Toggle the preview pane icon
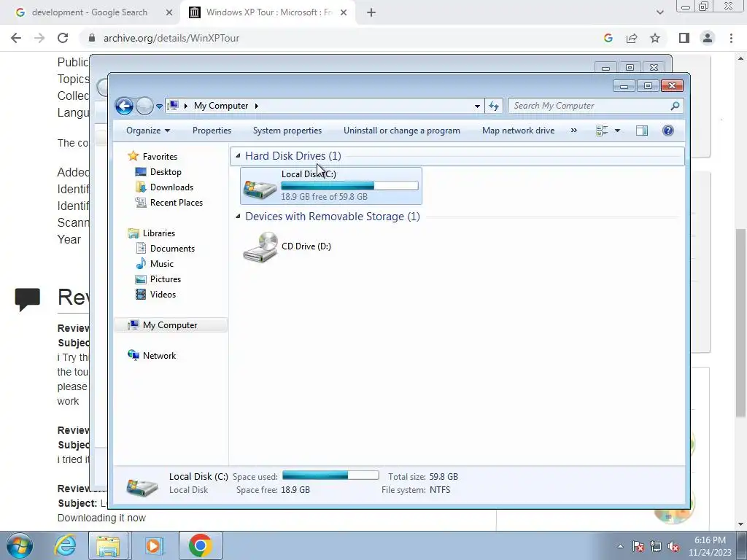 click(642, 131)
